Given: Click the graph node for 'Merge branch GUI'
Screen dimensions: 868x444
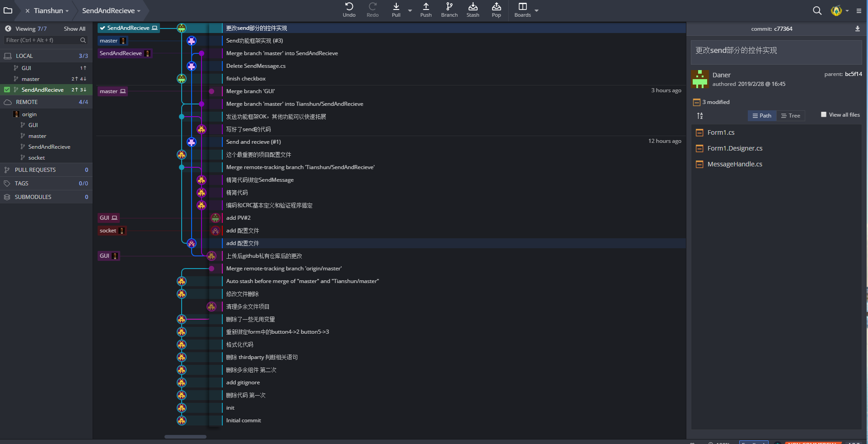Looking at the screenshot, I should pos(211,91).
